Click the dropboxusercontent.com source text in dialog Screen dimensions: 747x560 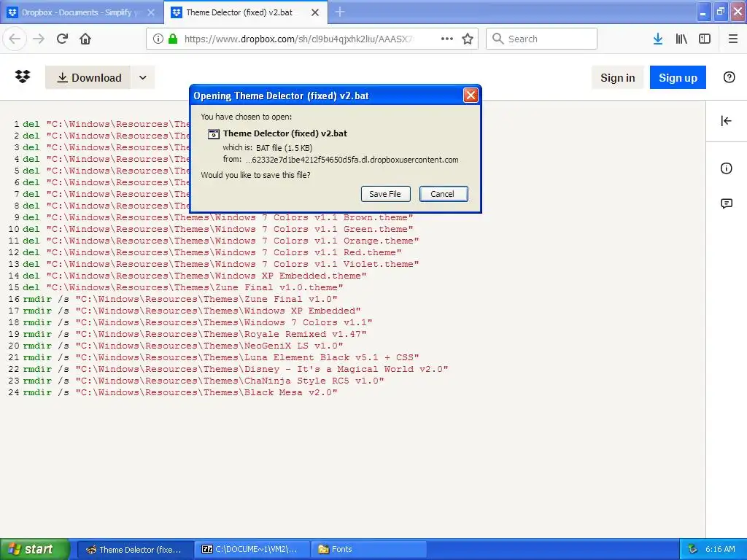[352, 160]
